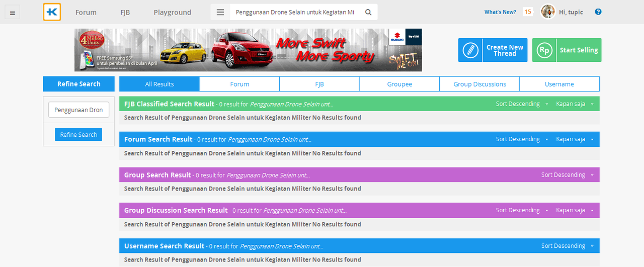Switch to the Group Discussions tab
Viewport: 644px width, 267px height.
479,84
